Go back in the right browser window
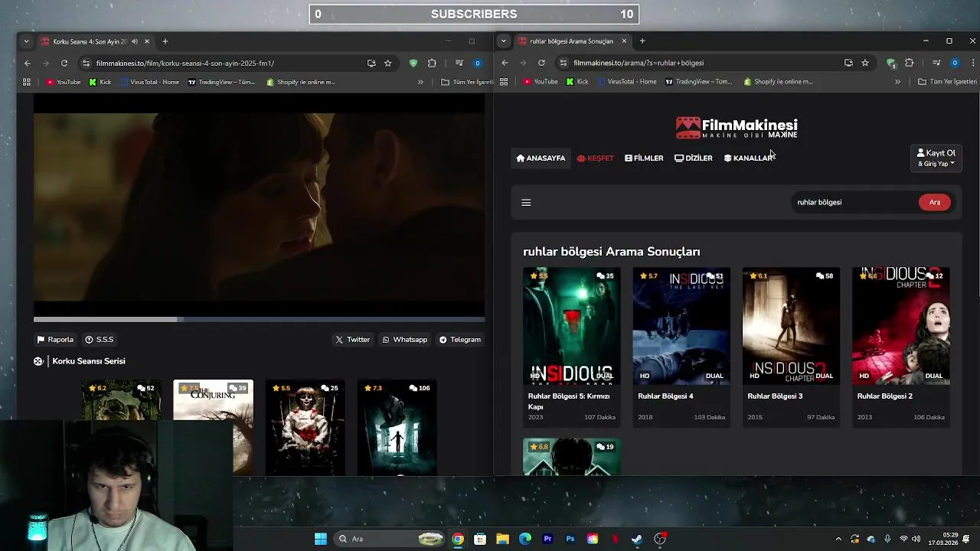 pos(505,63)
